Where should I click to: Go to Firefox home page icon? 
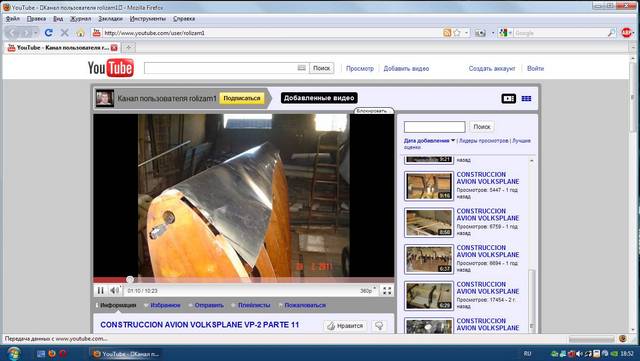[x=80, y=33]
